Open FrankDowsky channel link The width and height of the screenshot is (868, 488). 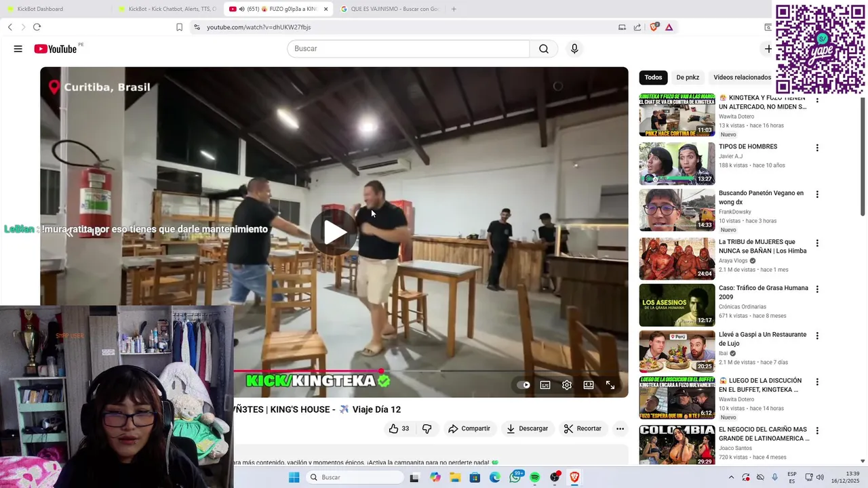tap(735, 212)
